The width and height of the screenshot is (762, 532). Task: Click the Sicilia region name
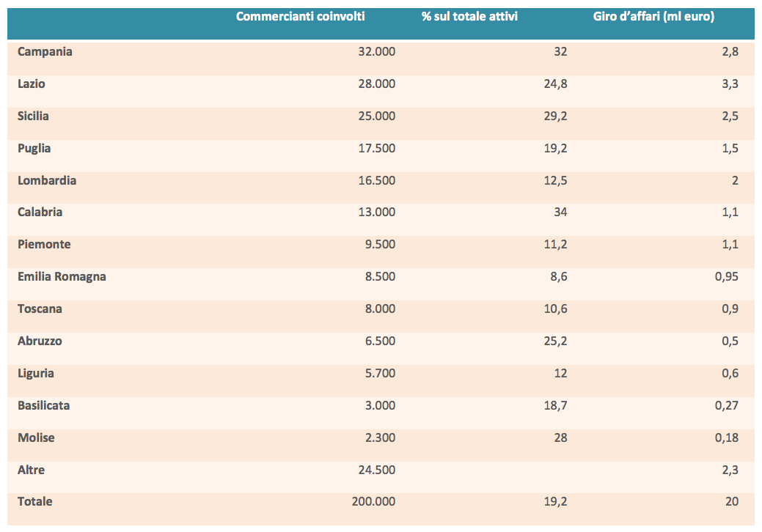point(34,117)
